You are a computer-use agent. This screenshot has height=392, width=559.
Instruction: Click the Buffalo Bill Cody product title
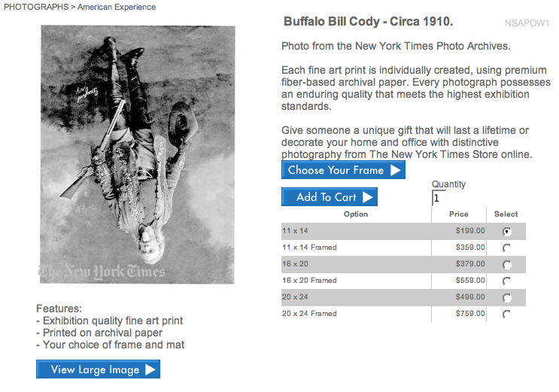(368, 21)
